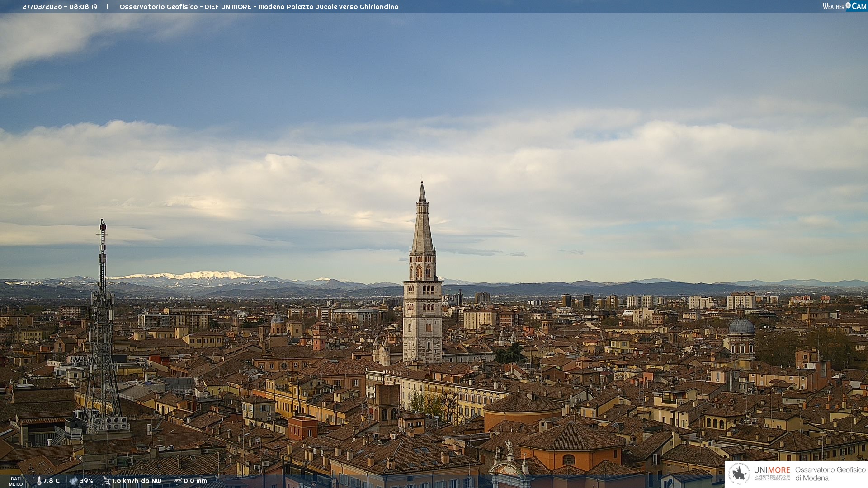Click the DATI METEO label
Viewport: 868px width, 488px height.
pyautogui.click(x=16, y=481)
